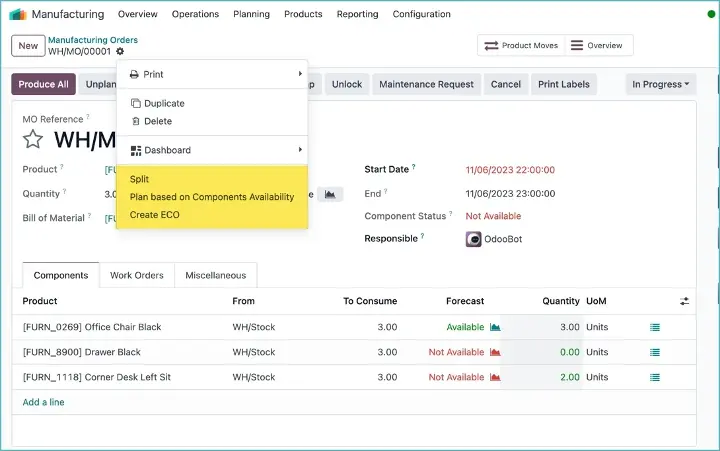
Task: Open the Configuration top menu
Action: [422, 14]
